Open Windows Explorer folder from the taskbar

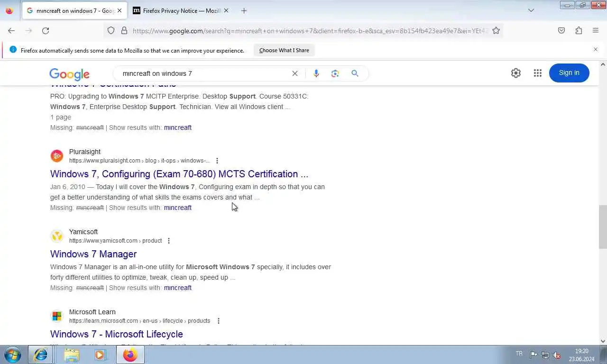pos(72,355)
